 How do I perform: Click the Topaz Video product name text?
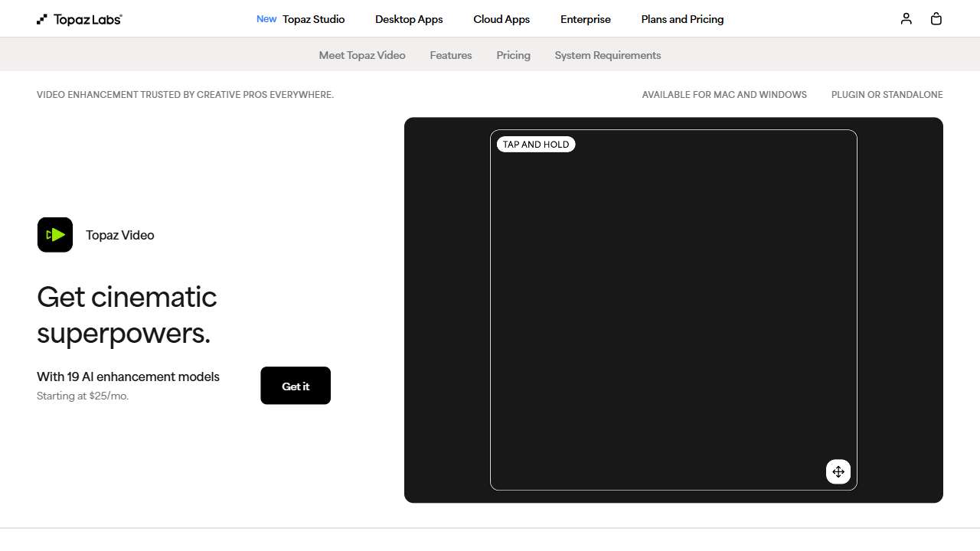click(120, 235)
